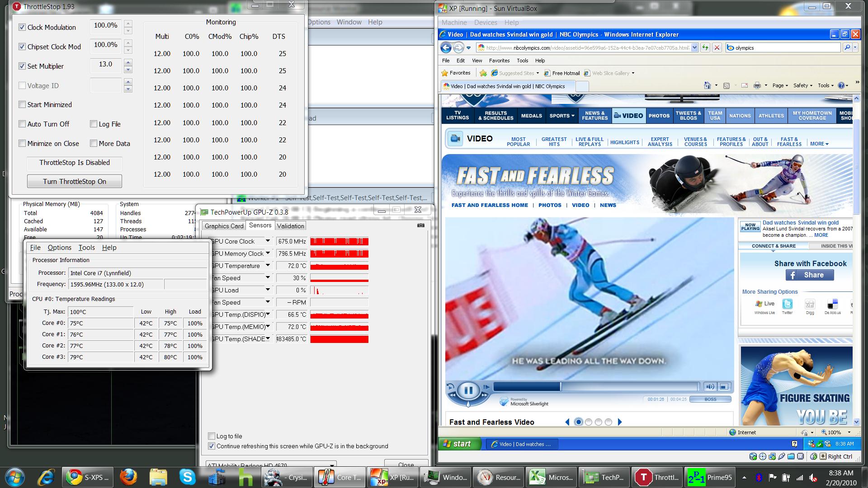Click the olympics search box in IE
Image resolution: width=868 pixels, height=488 pixels.
tap(783, 47)
